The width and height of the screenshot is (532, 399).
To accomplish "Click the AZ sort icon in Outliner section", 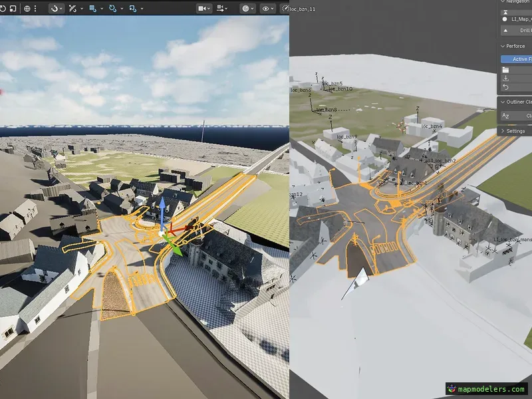I will click(505, 116).
